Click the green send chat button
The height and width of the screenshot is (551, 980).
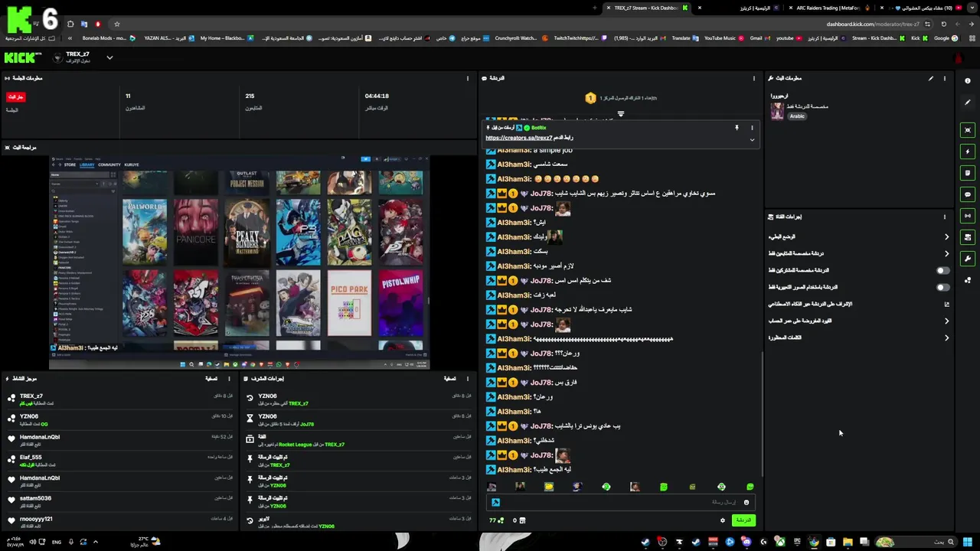pyautogui.click(x=743, y=520)
